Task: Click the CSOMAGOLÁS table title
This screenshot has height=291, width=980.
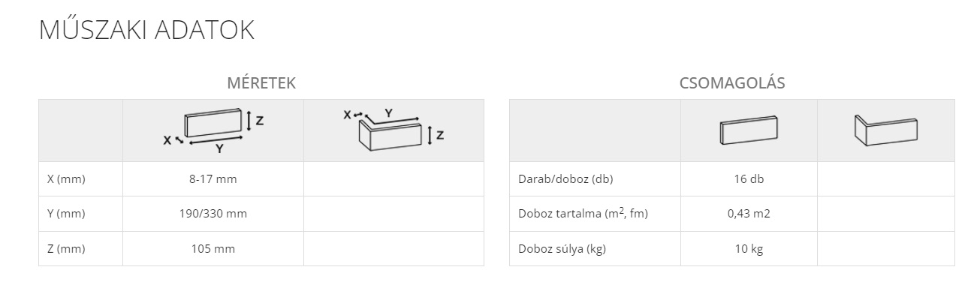Action: coord(732,83)
